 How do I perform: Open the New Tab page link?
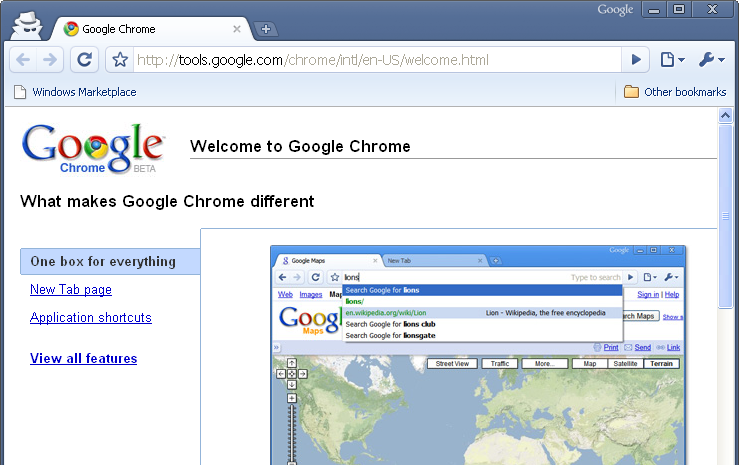[71, 290]
